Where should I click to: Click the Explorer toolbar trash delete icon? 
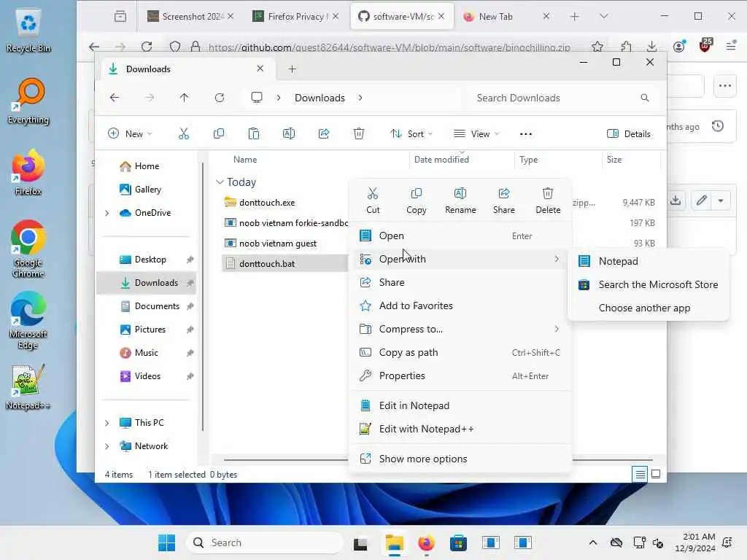click(359, 134)
